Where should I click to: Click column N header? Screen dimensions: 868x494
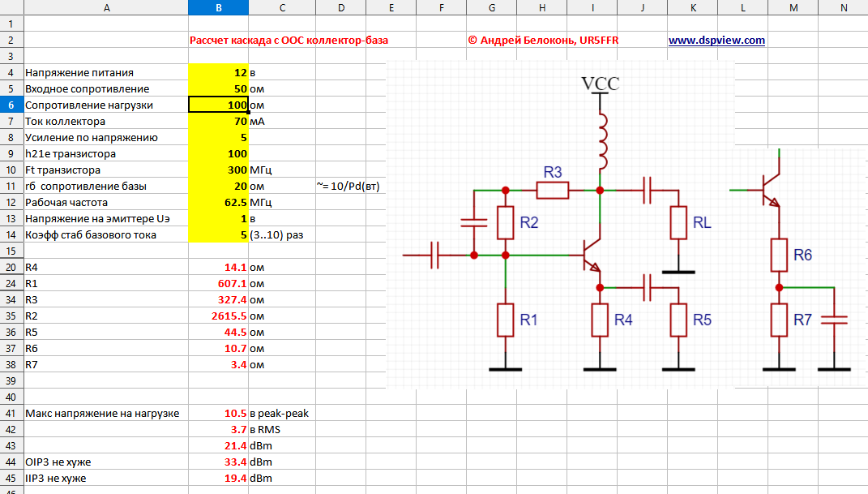click(x=843, y=7)
